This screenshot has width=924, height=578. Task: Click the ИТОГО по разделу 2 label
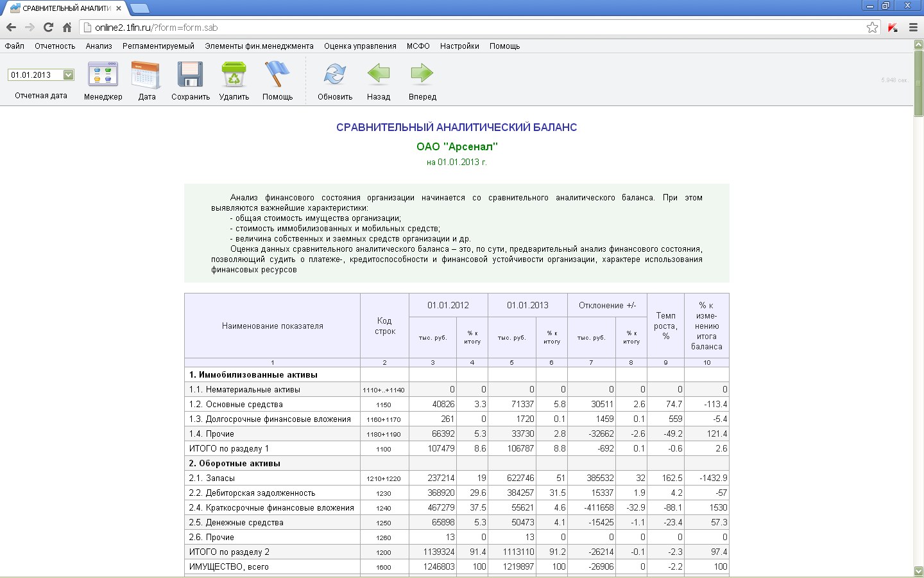[x=229, y=552]
